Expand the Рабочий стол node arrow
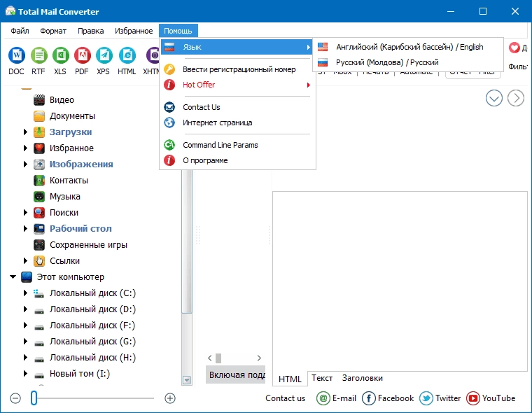 pos(25,229)
